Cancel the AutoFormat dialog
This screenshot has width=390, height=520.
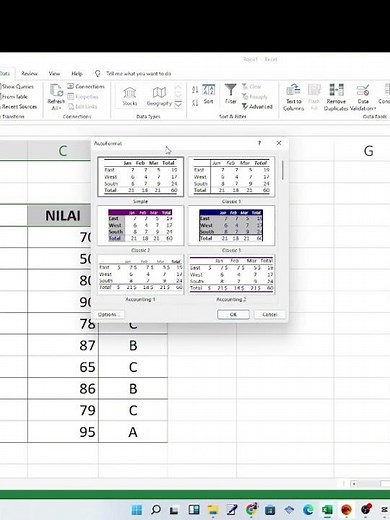[x=270, y=314]
